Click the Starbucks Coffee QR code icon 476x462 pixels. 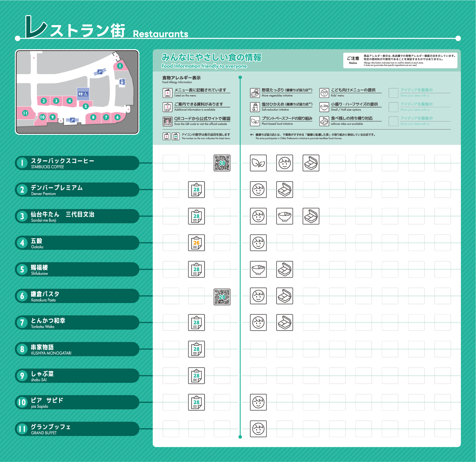coord(222,163)
